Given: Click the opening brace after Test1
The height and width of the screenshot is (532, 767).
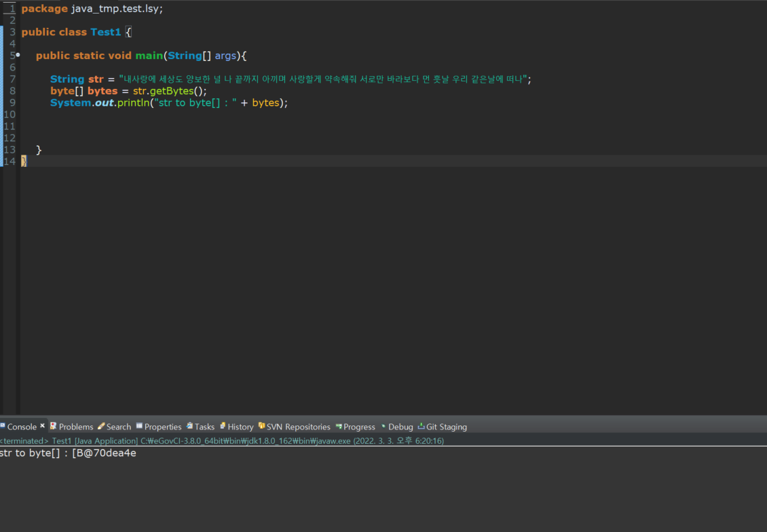Looking at the screenshot, I should (129, 33).
